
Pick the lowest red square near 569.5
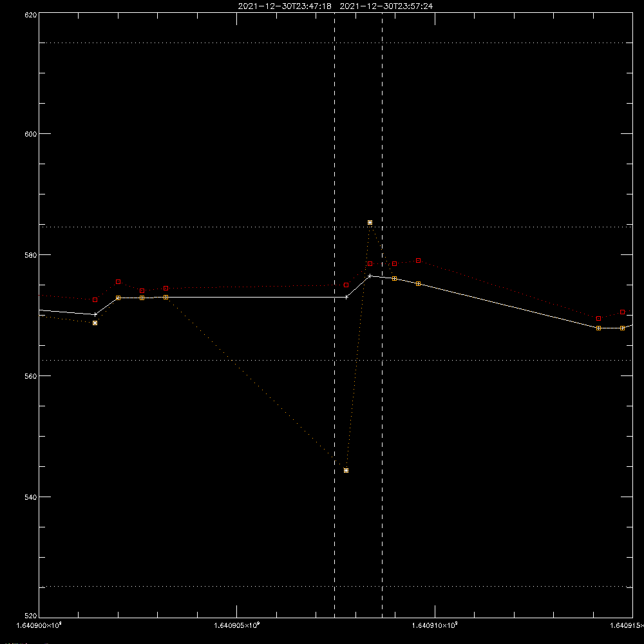[598, 318]
